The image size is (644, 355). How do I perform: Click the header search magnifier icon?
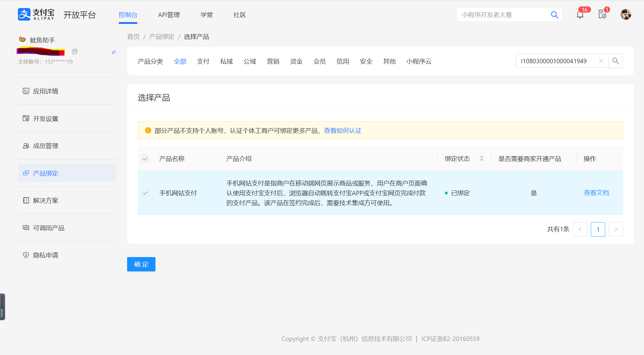tap(554, 15)
